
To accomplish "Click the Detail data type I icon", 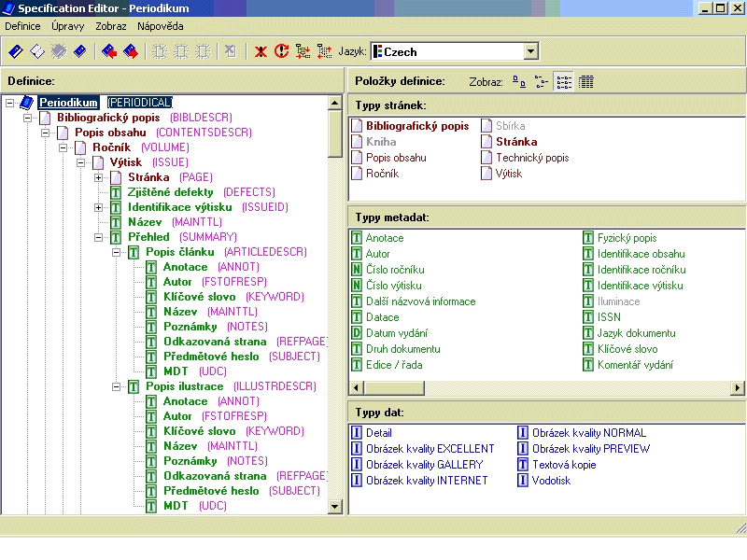I will click(x=357, y=433).
